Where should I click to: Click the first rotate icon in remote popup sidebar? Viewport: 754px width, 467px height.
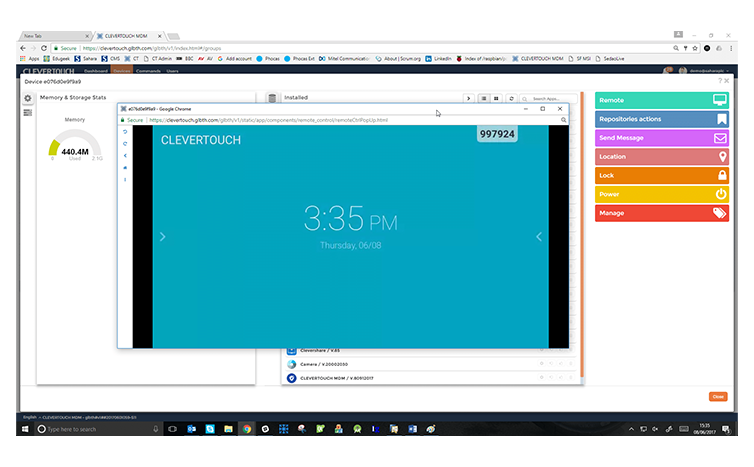click(x=125, y=131)
